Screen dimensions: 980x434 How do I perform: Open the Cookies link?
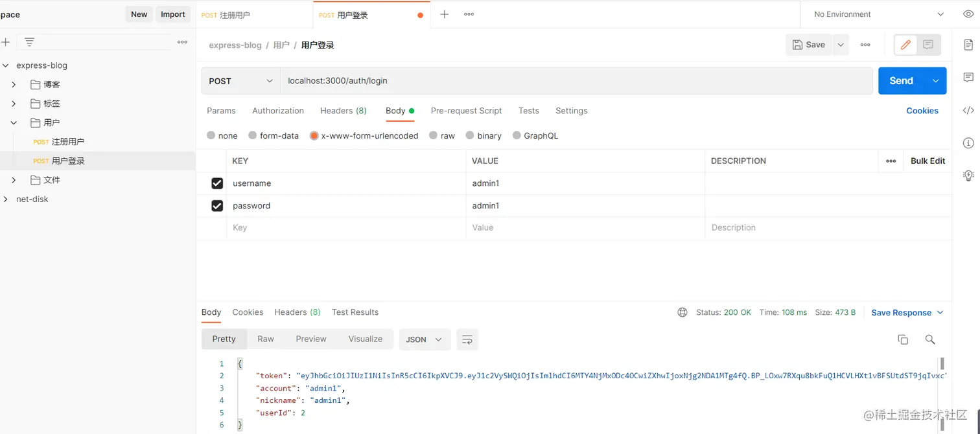(922, 111)
